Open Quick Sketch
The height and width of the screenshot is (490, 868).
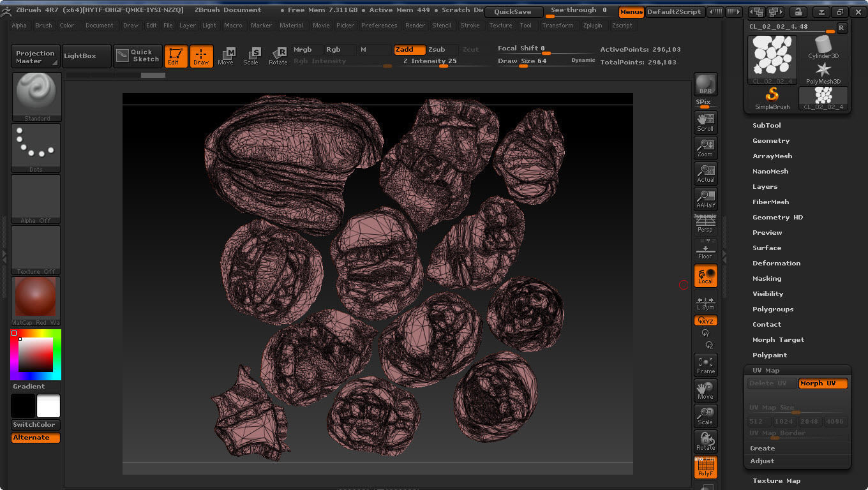[x=138, y=56]
